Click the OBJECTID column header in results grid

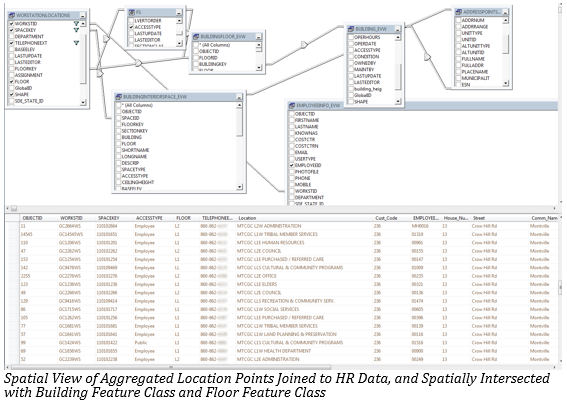tap(33, 218)
